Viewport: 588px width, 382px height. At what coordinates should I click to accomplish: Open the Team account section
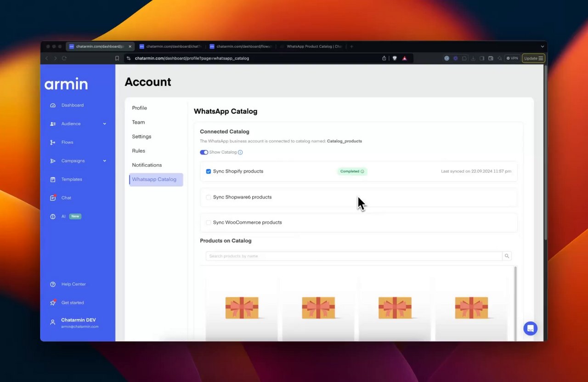[138, 122]
